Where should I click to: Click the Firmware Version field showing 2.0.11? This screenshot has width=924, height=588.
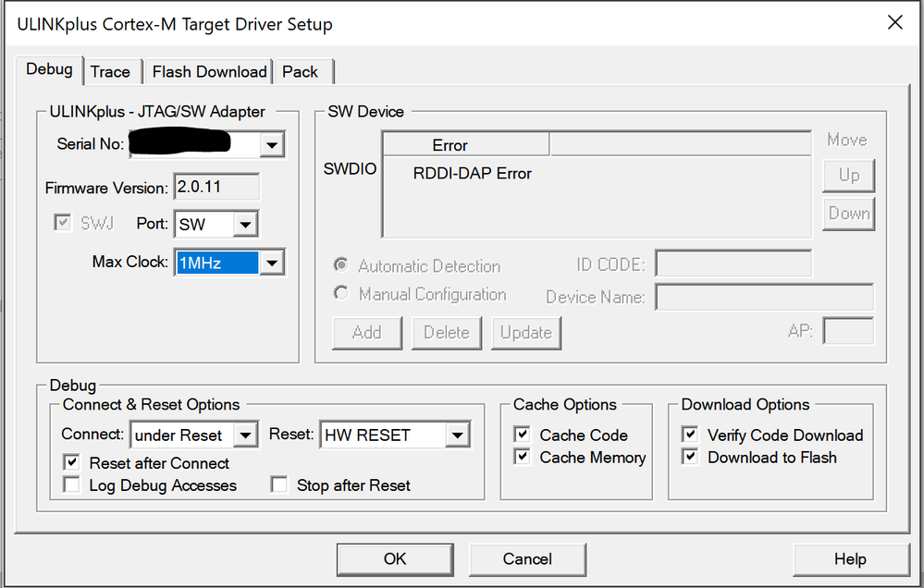pos(216,188)
